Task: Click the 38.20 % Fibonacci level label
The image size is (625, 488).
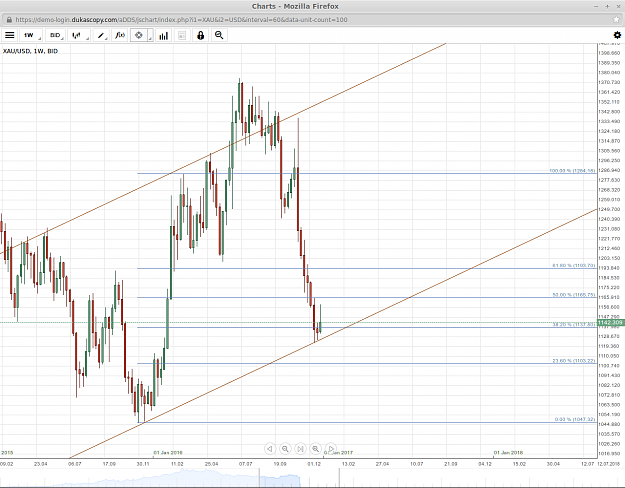Action: [x=573, y=325]
